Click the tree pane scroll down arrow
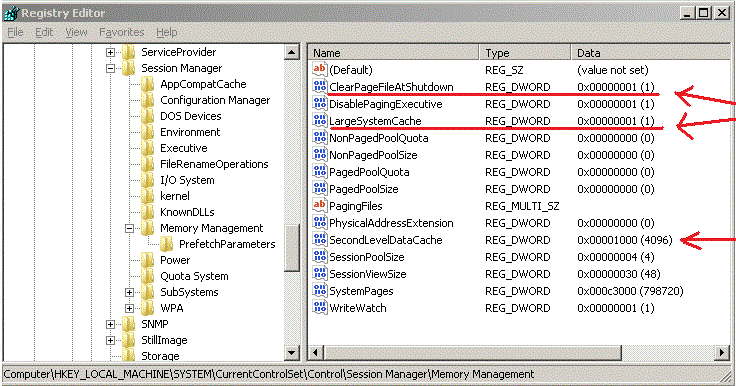The height and width of the screenshot is (386, 736). click(291, 353)
